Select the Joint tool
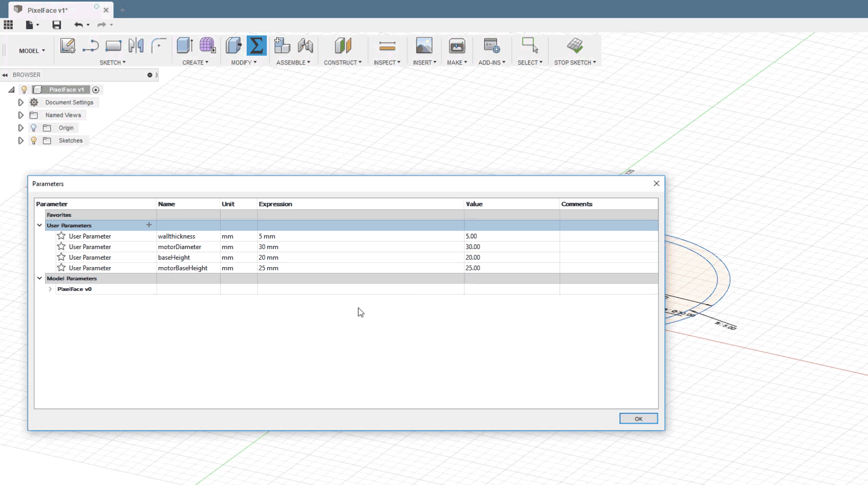 click(x=305, y=45)
